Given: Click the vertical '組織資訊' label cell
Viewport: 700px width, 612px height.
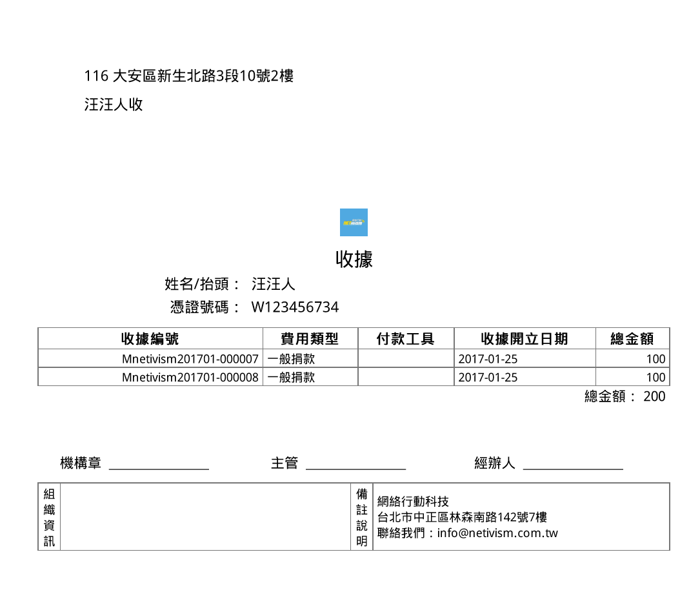Looking at the screenshot, I should click(49, 517).
